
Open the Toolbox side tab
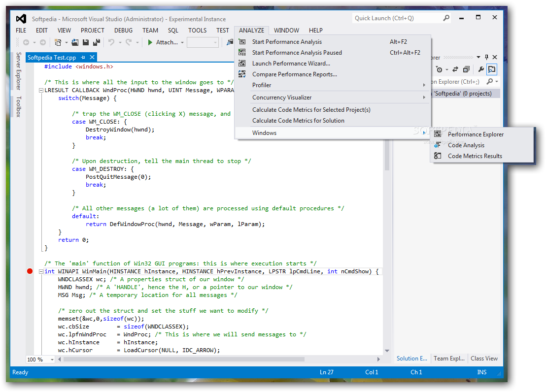tap(18, 106)
